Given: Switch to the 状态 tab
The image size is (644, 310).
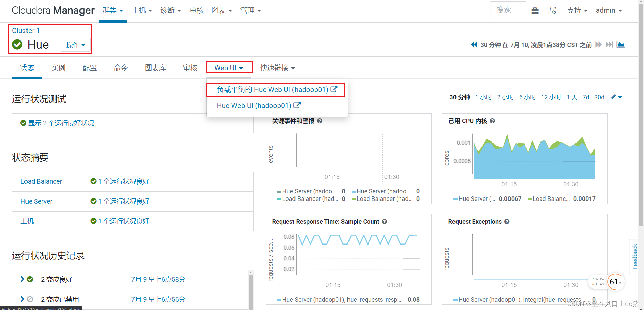Looking at the screenshot, I should [27, 68].
